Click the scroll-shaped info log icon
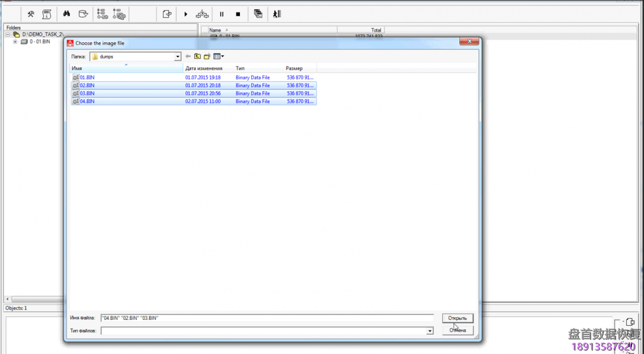 (47, 14)
